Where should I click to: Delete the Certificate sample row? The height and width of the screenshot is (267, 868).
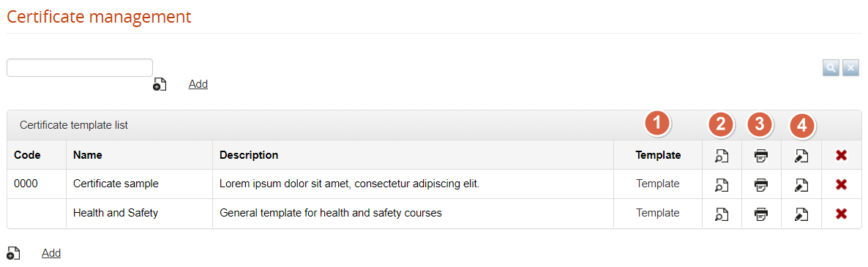842,184
